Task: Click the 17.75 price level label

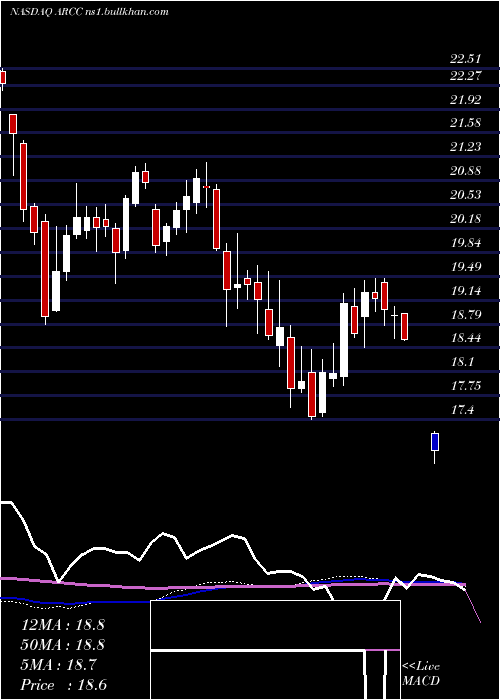Action: click(x=466, y=386)
